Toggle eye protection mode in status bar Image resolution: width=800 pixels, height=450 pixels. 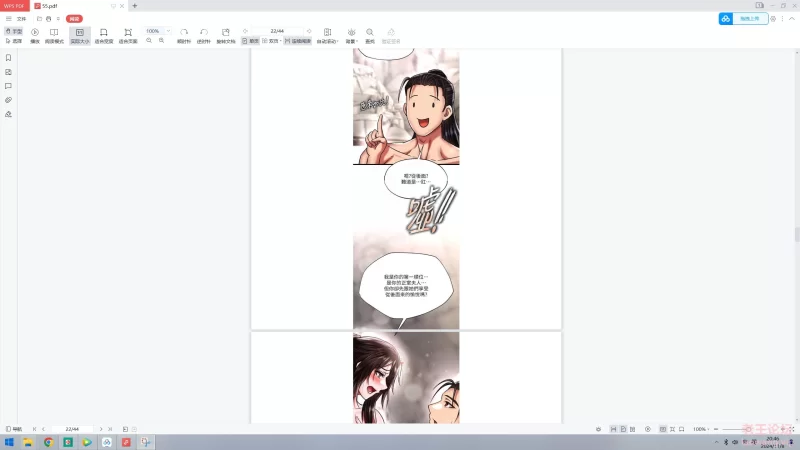598,429
